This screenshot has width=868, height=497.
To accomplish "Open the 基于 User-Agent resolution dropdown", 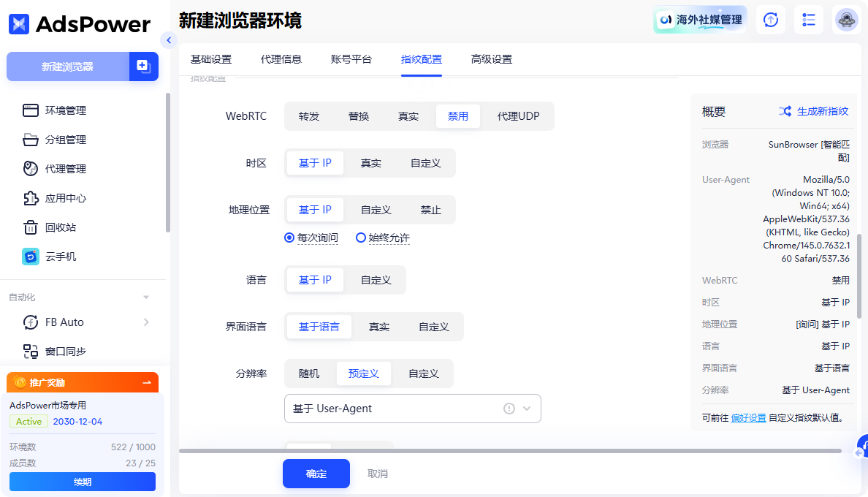I will pyautogui.click(x=412, y=409).
